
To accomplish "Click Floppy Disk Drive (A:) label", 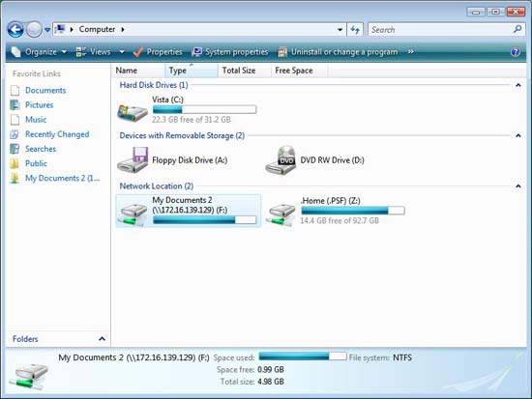I will tap(190, 160).
